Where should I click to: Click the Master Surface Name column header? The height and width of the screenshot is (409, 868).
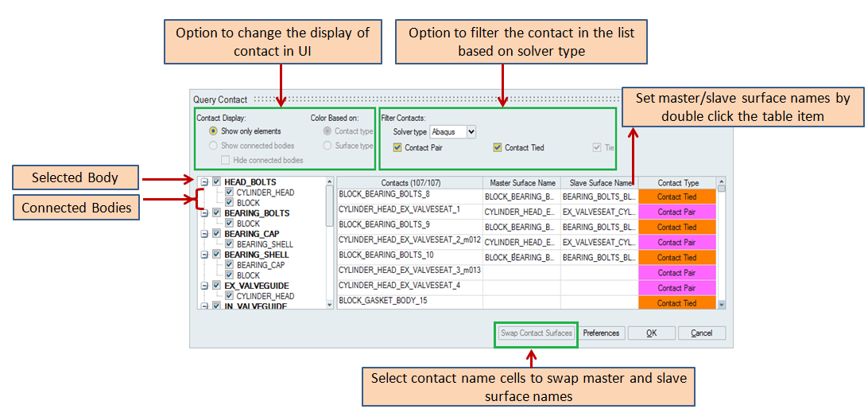click(521, 183)
